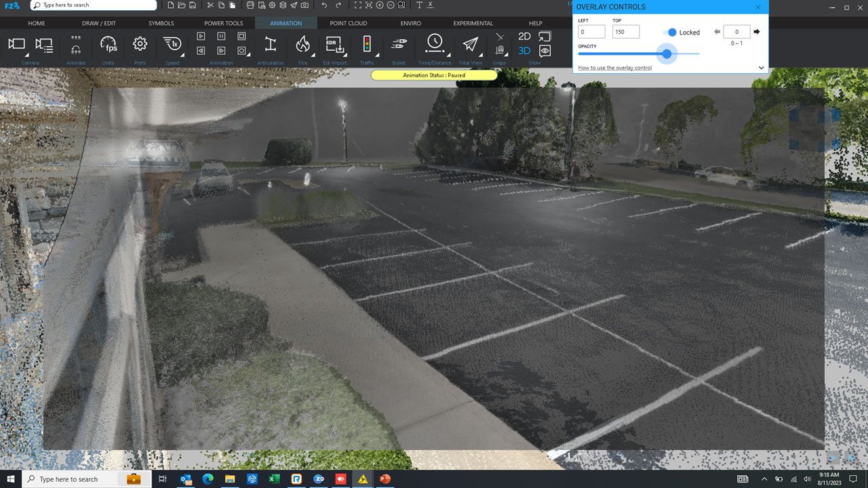Switch to the SYMBOLS tab

[x=161, y=23]
